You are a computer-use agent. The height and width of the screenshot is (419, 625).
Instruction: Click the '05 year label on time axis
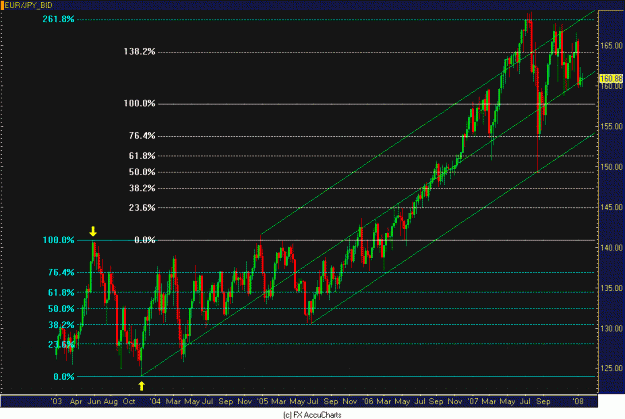pyautogui.click(x=262, y=401)
